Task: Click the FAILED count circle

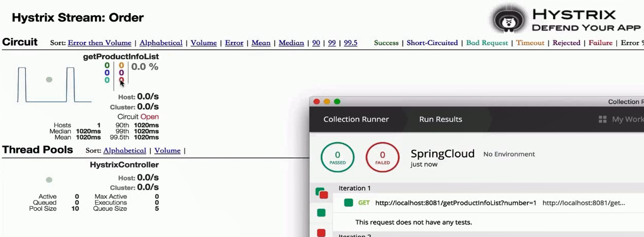Action: coord(382,157)
